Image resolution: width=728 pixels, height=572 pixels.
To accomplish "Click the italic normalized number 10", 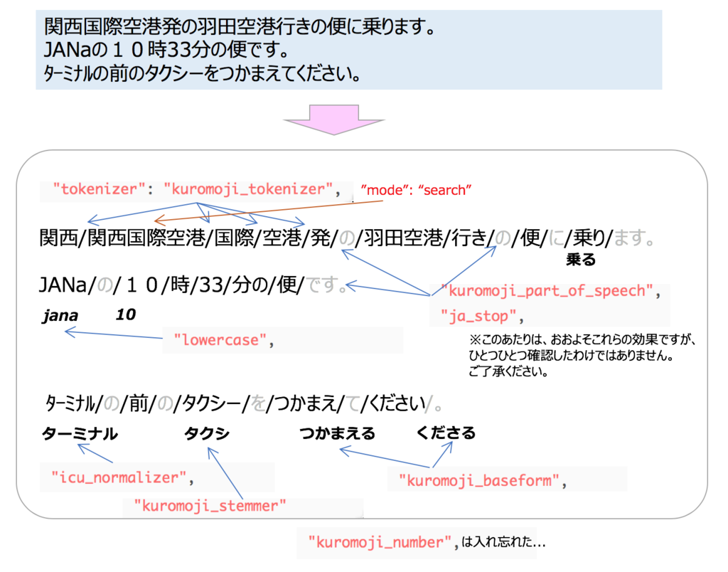I will (125, 314).
